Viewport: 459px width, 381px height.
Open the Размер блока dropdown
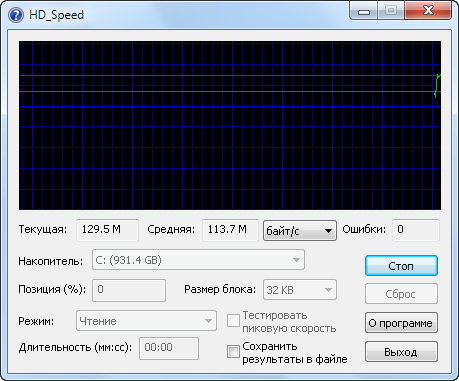[x=300, y=289]
